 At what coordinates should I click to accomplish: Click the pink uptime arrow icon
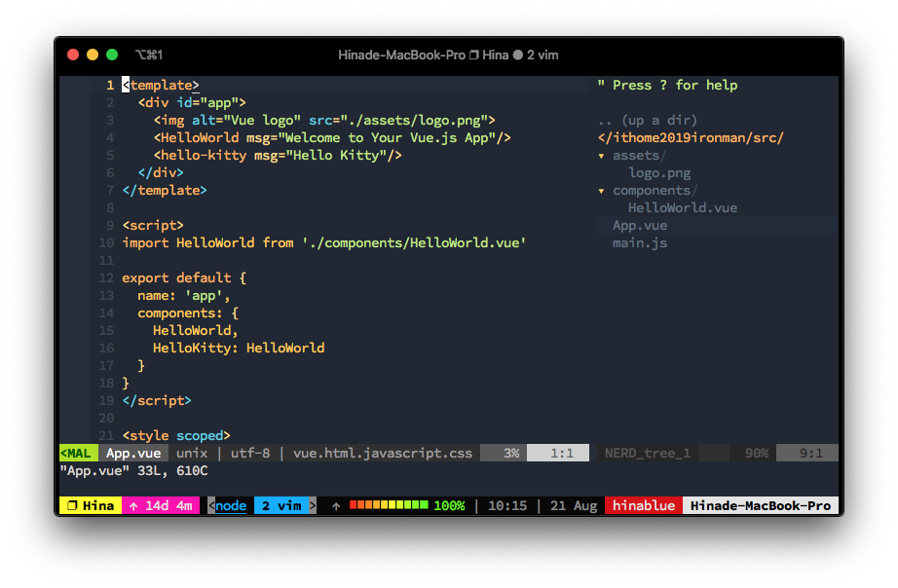(133, 506)
